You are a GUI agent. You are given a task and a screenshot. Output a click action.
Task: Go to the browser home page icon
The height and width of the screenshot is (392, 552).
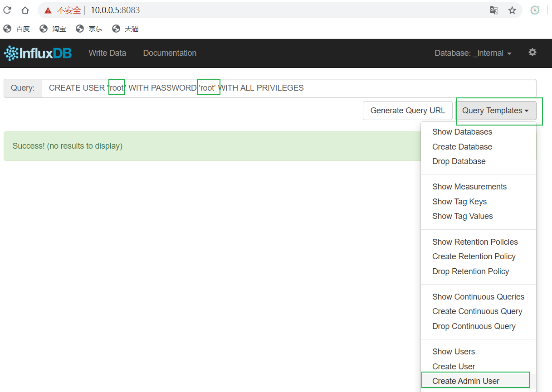pos(25,10)
